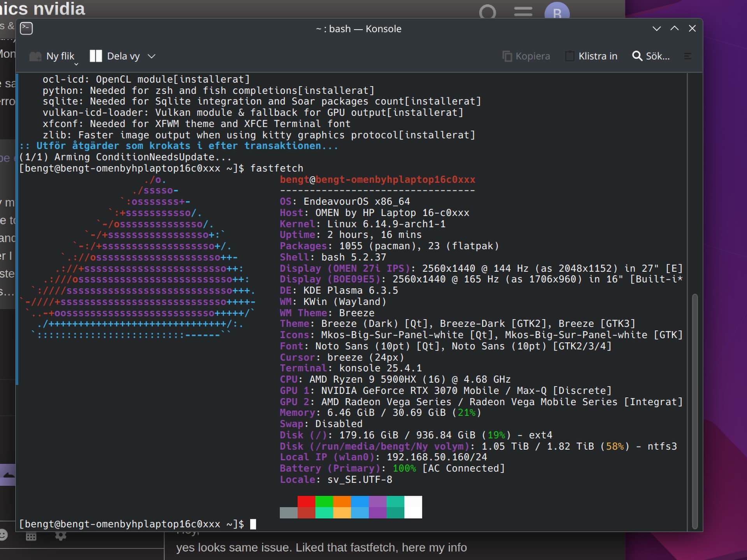Image resolution: width=747 pixels, height=560 pixels.
Task: Click the 'fastfetch' command text
Action: coord(277,168)
